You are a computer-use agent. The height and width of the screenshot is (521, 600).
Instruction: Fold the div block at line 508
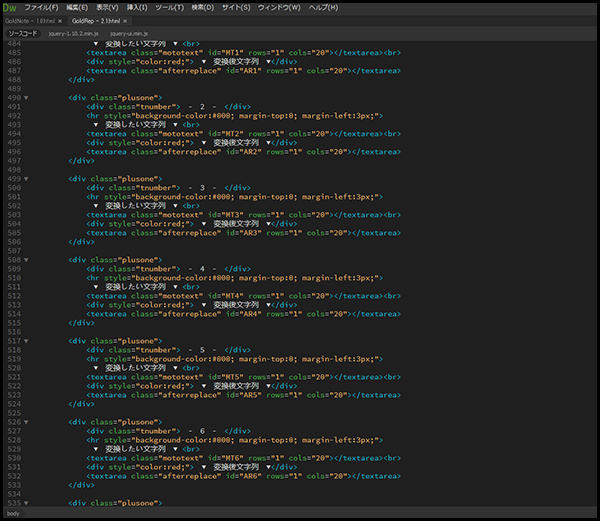coord(26,260)
